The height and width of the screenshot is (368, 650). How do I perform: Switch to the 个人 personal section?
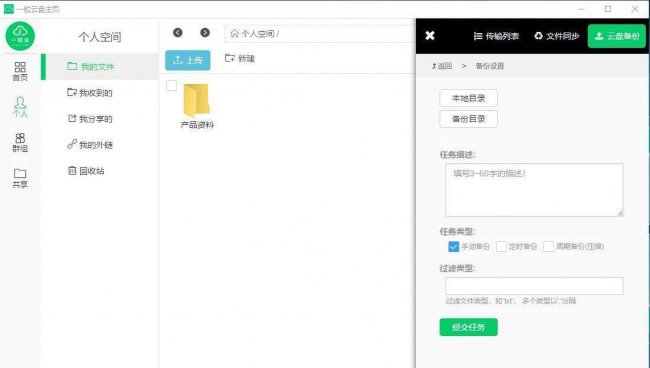coord(20,107)
